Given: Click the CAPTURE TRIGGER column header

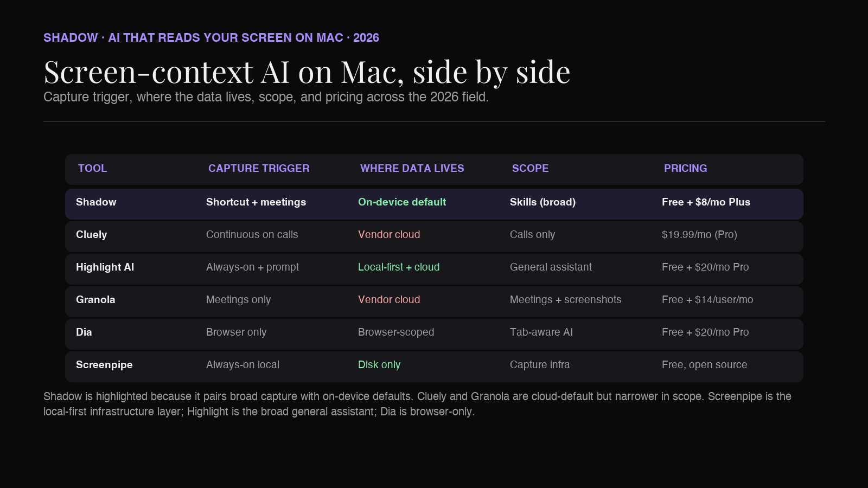Looking at the screenshot, I should click(259, 169).
